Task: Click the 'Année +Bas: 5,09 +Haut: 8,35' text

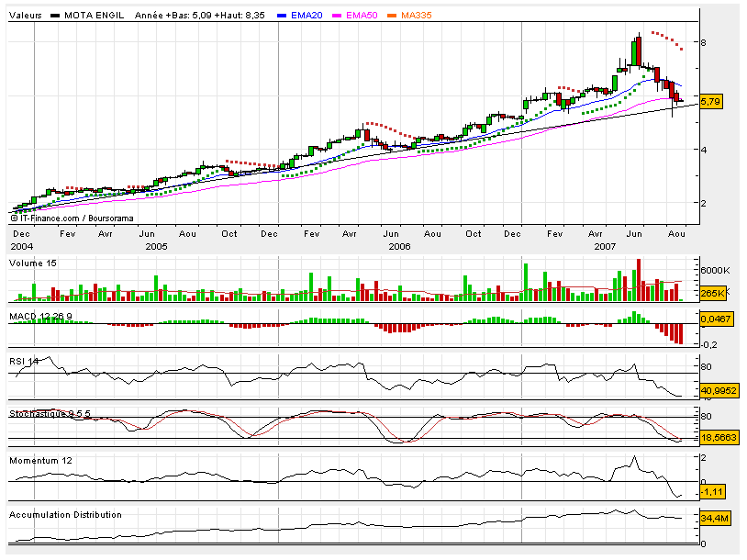Action: [x=200, y=16]
